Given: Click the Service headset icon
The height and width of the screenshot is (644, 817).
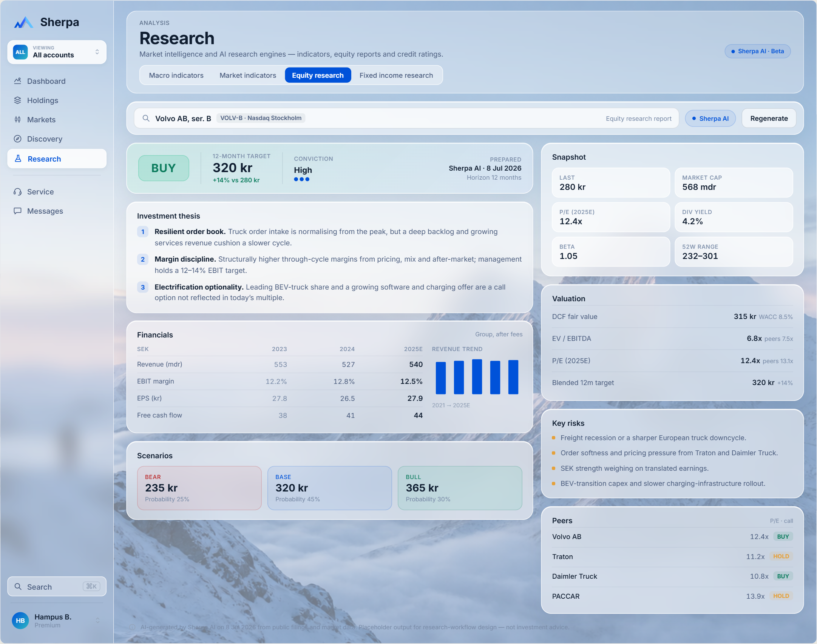Looking at the screenshot, I should coord(17,192).
